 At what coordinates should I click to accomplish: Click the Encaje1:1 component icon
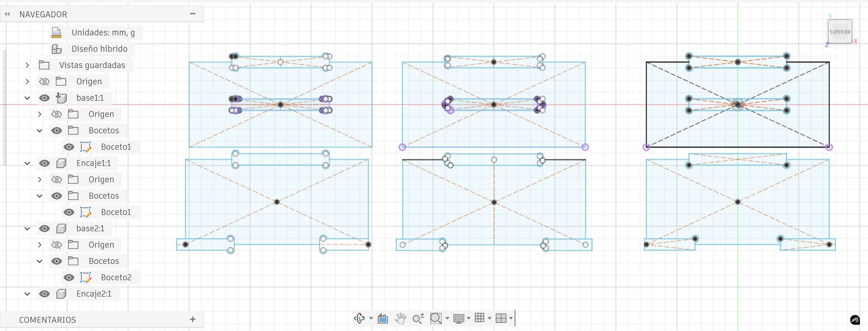61,163
